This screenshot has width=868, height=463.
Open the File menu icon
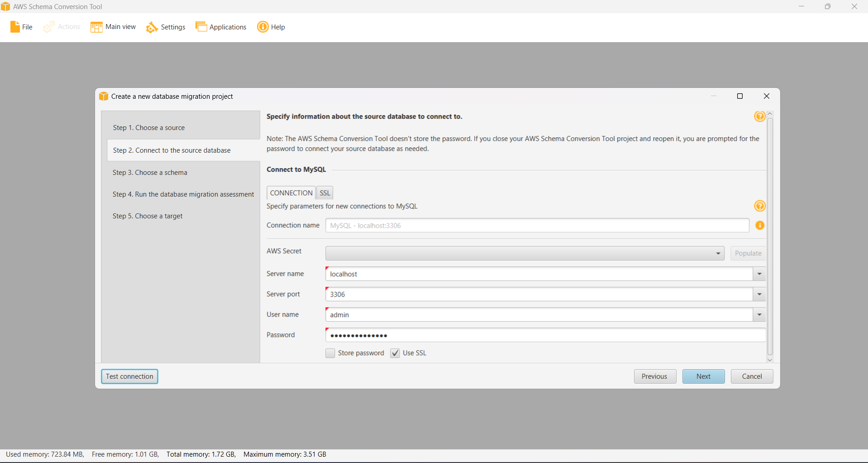click(15, 27)
